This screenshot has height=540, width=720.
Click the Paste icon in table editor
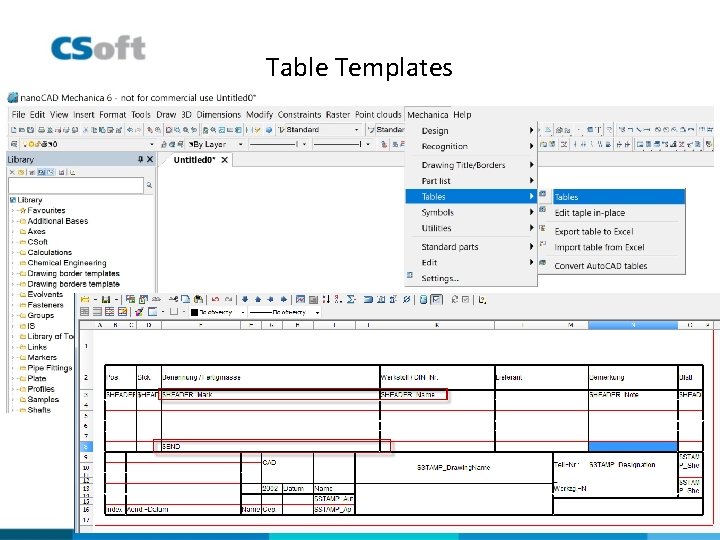[x=198, y=299]
